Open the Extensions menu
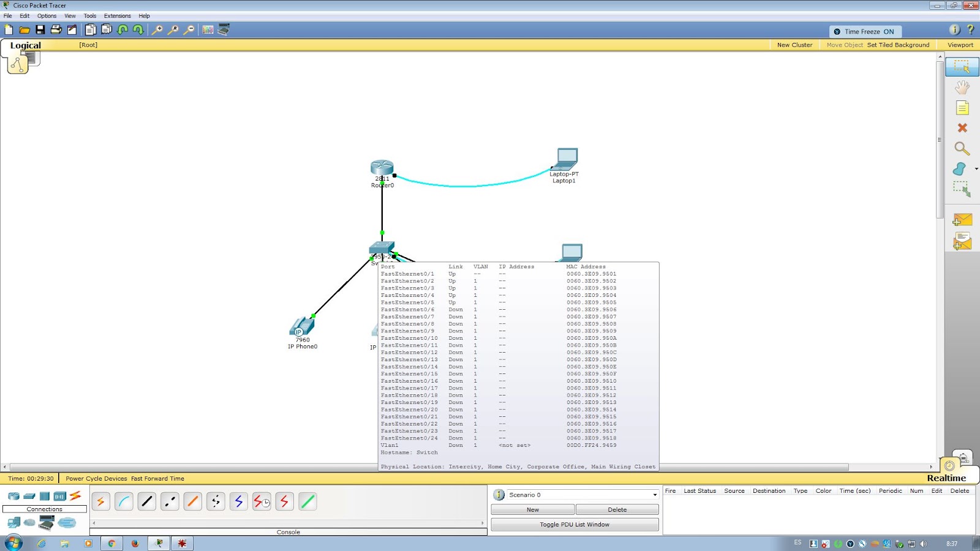This screenshot has width=980, height=551. click(x=117, y=15)
